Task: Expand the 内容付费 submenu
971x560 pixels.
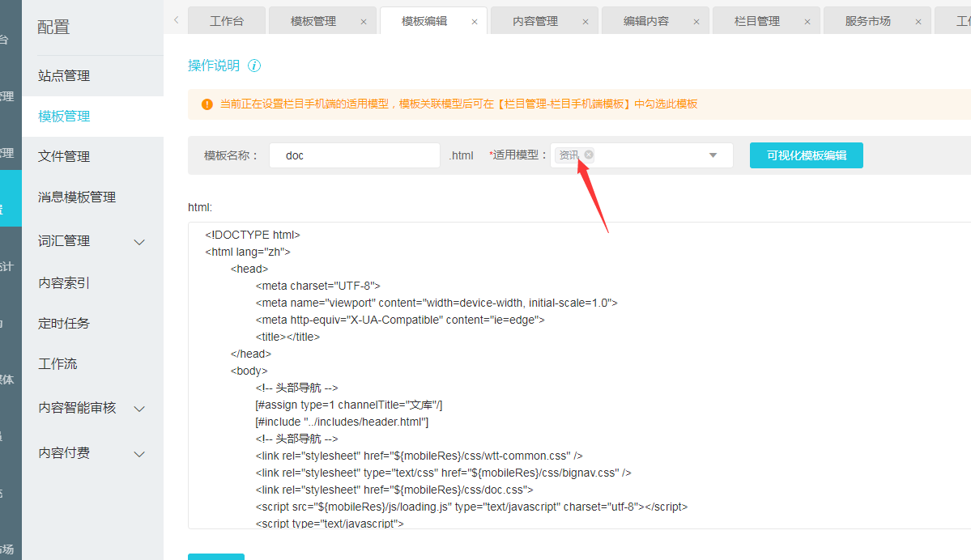Action: (x=139, y=454)
